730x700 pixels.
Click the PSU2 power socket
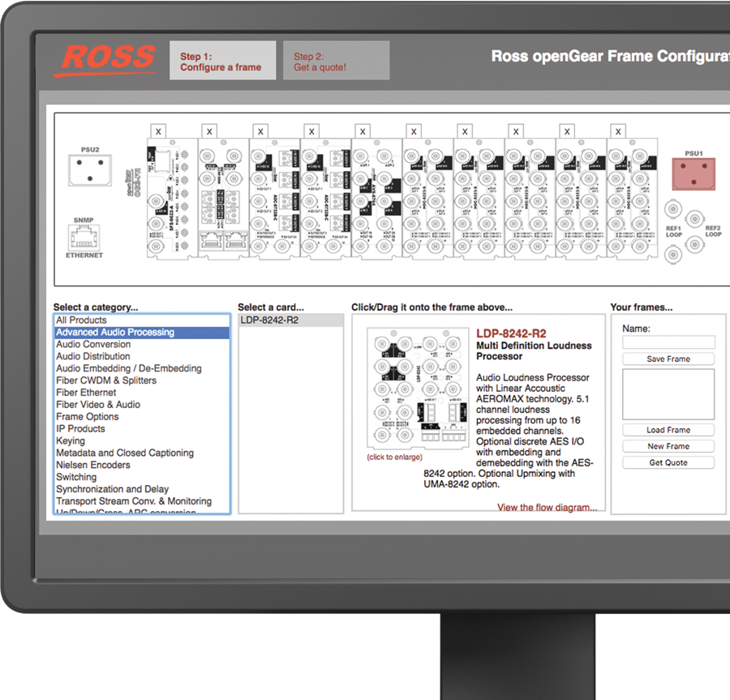(x=90, y=170)
